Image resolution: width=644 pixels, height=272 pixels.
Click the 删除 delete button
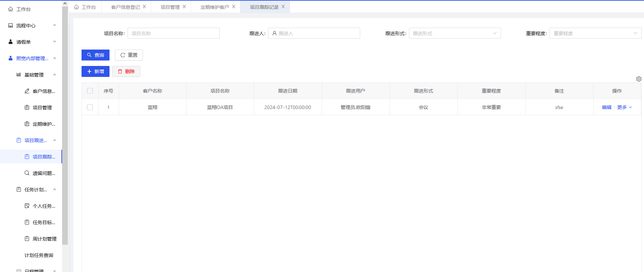click(126, 71)
